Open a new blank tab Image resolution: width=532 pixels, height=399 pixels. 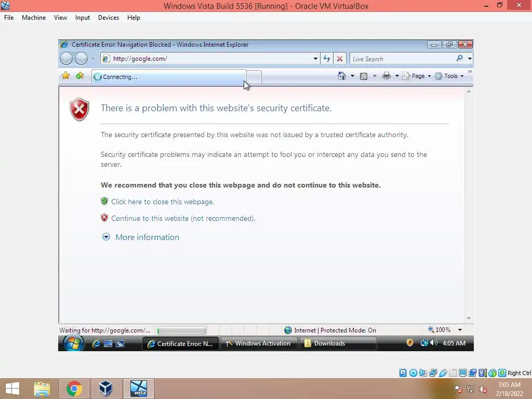pyautogui.click(x=254, y=77)
